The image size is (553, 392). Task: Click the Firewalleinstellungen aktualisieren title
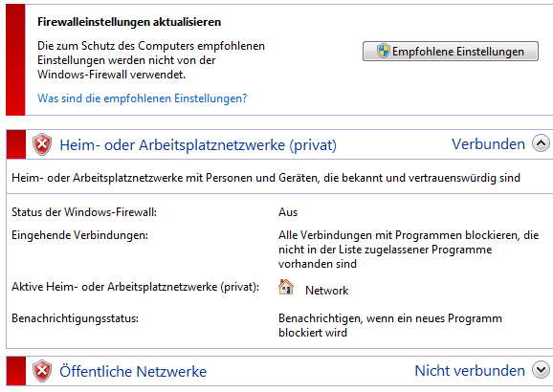click(129, 22)
